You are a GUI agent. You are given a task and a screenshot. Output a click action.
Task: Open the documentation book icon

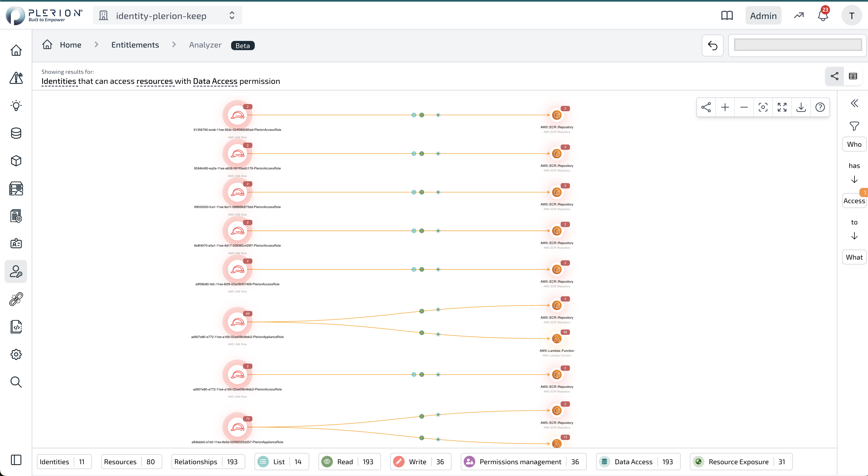(x=727, y=16)
